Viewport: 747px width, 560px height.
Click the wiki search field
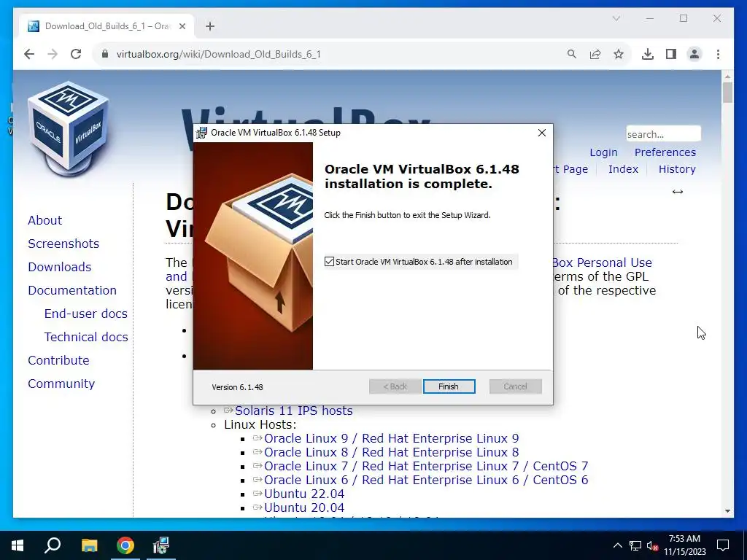point(663,134)
